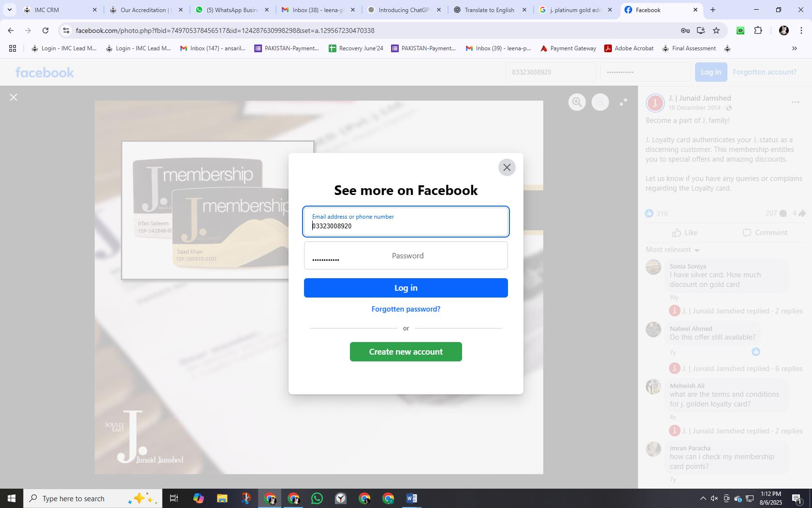This screenshot has width=812, height=508.
Task: Open Microsoft Word from the taskbar
Action: click(412, 498)
